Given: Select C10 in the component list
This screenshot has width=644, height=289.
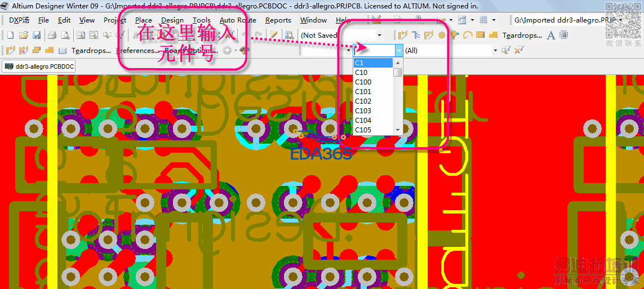Looking at the screenshot, I should click(x=373, y=72).
